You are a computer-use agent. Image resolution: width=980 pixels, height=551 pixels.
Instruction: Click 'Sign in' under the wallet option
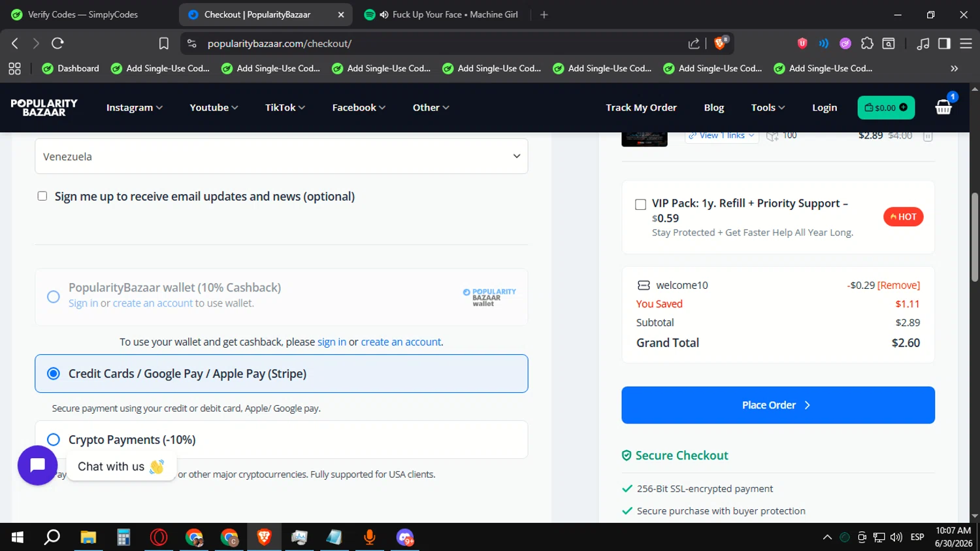point(83,303)
